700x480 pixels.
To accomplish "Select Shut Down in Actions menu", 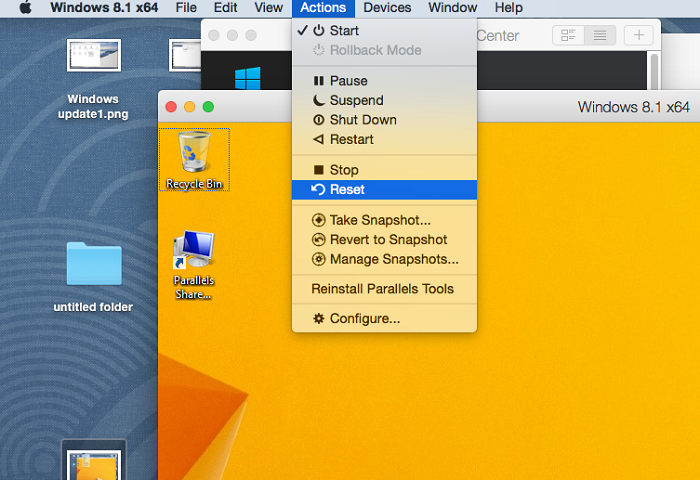I will tap(384, 120).
